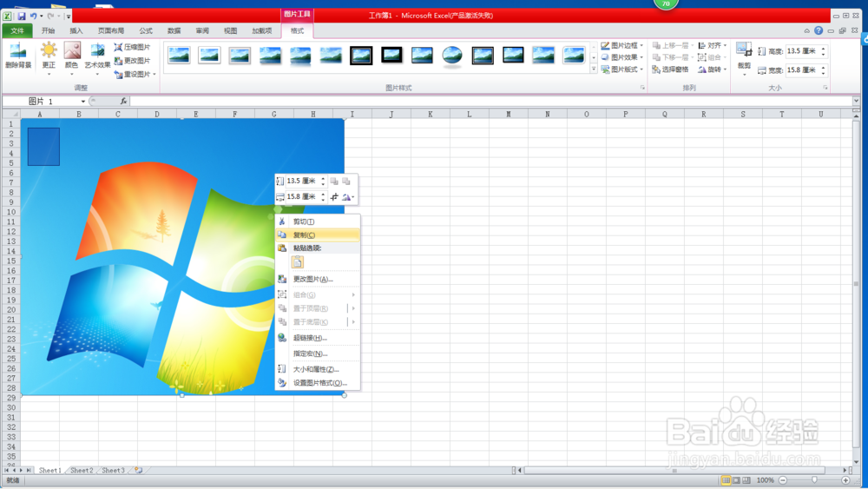Screen dimensions: 868x489
Task: Switch to the Review (审阅) tab
Action: (x=202, y=30)
